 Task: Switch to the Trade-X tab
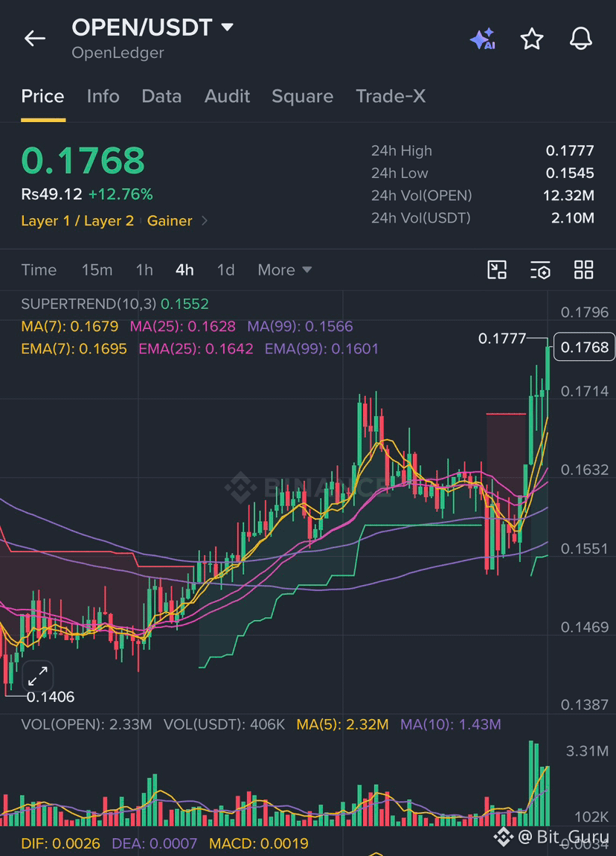tap(391, 96)
